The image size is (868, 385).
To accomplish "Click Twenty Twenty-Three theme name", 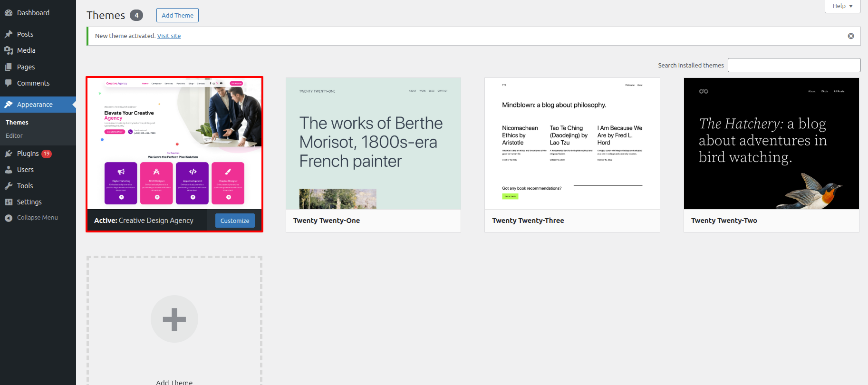I will click(528, 221).
